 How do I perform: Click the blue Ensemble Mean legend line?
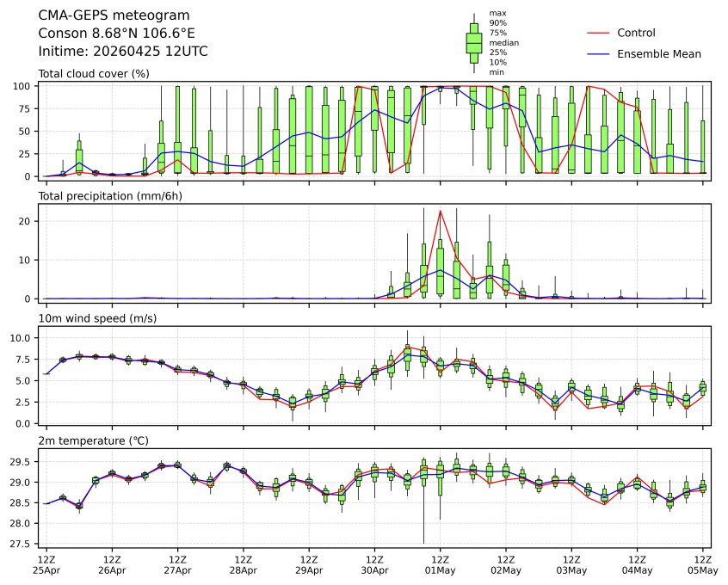pos(597,53)
